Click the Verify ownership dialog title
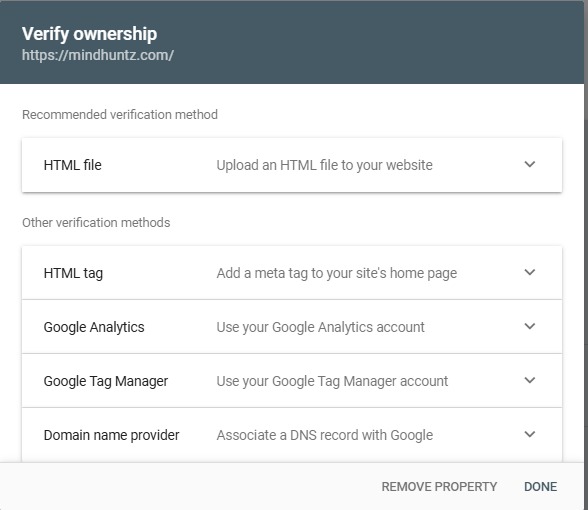Image resolution: width=588 pixels, height=510 pixels. click(89, 34)
